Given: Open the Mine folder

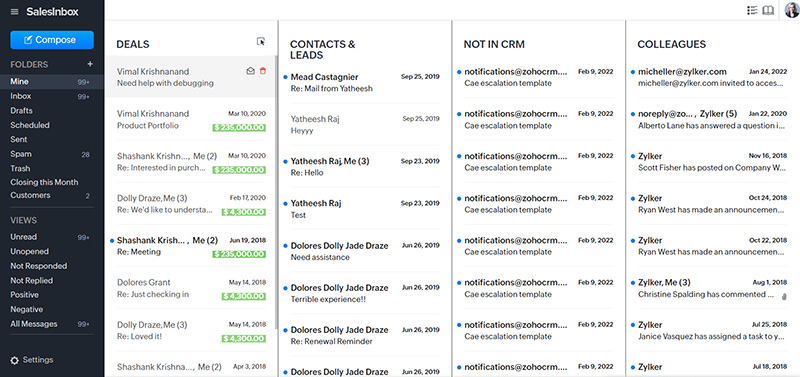Looking at the screenshot, I should click(x=52, y=82).
